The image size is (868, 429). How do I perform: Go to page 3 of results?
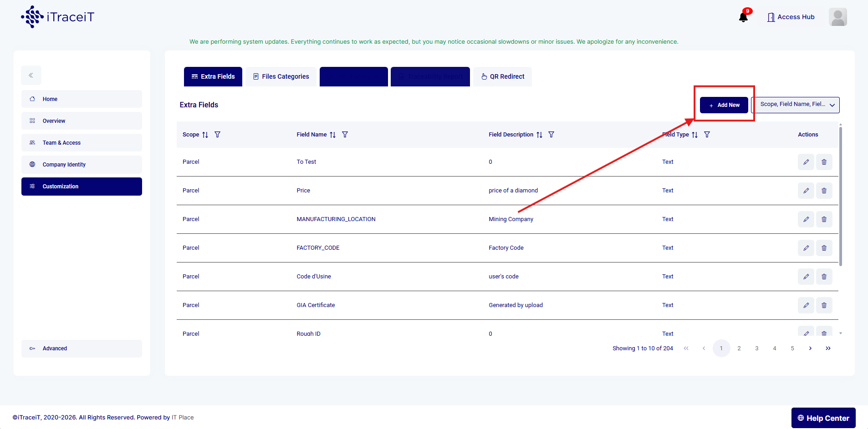pos(756,348)
